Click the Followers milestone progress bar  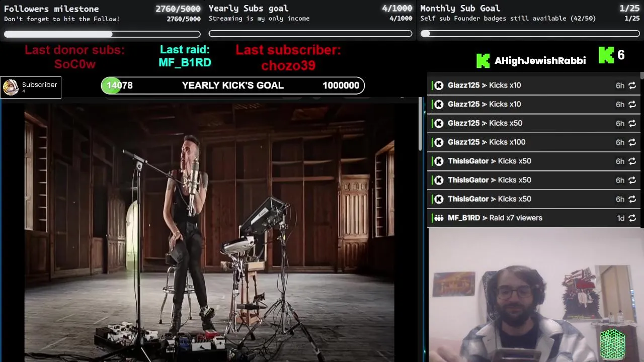[102, 34]
